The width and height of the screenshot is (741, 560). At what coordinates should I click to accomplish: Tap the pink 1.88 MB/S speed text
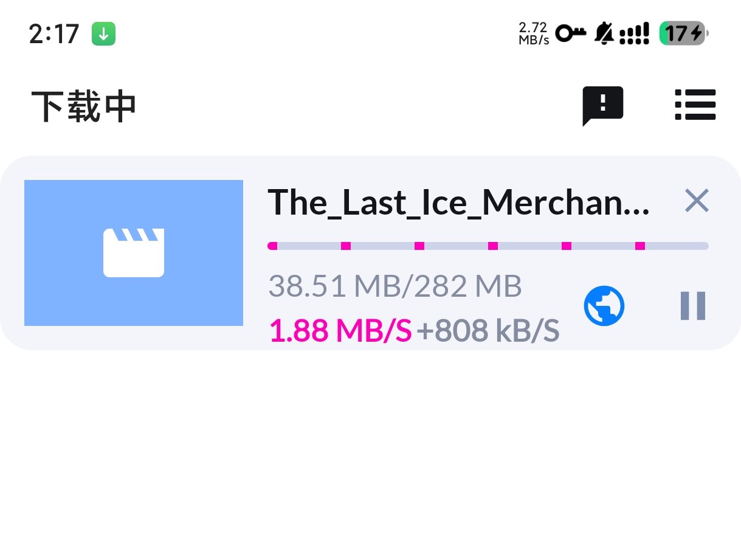340,331
